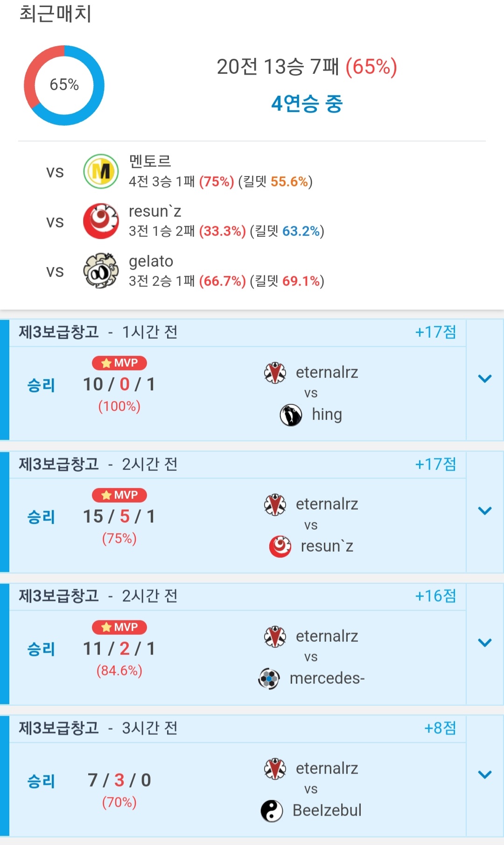The width and height of the screenshot is (504, 845).
Task: Click the MVP badge on the 11/2/1 match
Action: coord(119,627)
